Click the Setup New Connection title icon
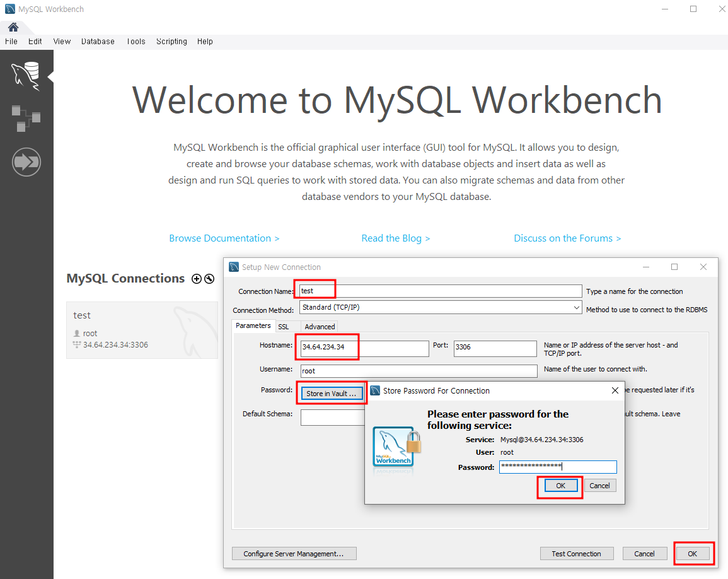728x579 pixels. pyautogui.click(x=234, y=267)
